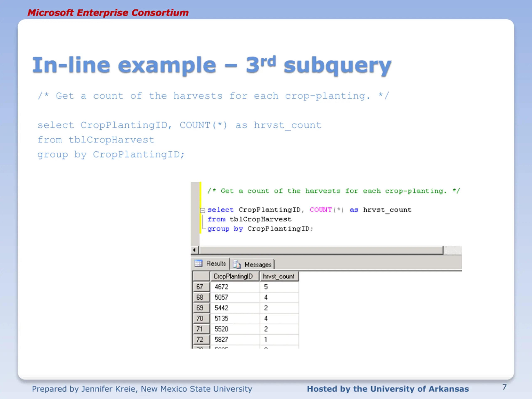This screenshot has width=532, height=399.
Task: Select row header 68
Action: (201, 297)
